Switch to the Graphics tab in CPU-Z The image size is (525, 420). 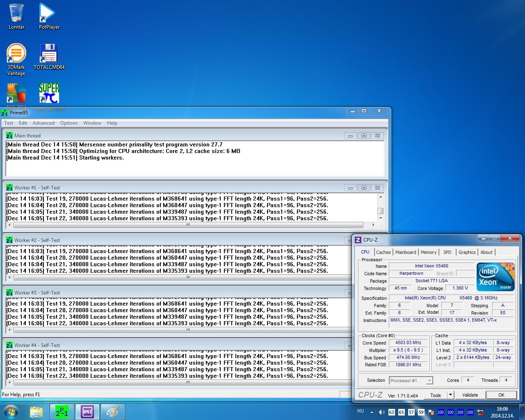tap(467, 252)
